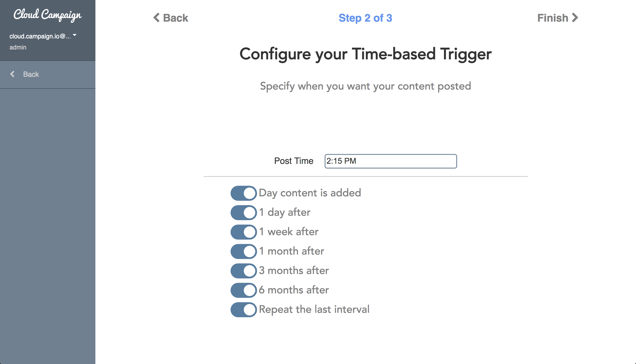Disable the "1 day after" toggle

(x=243, y=212)
